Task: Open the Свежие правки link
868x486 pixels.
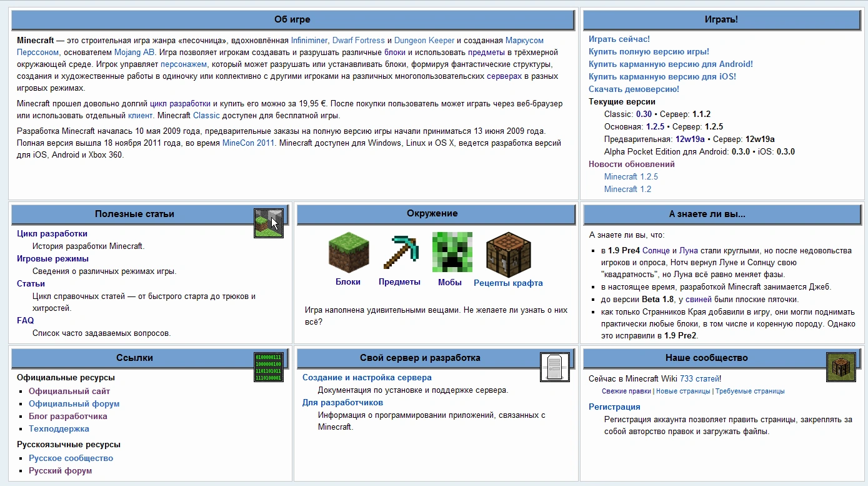Action: coord(626,392)
